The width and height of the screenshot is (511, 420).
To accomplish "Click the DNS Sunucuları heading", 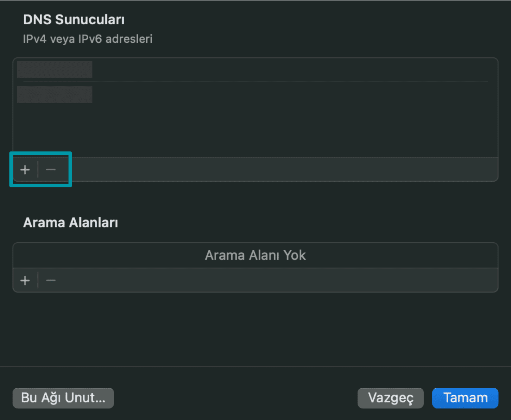I will tap(74, 19).
